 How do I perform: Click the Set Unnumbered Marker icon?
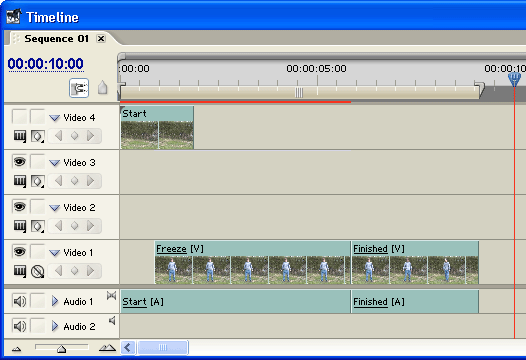(102, 88)
